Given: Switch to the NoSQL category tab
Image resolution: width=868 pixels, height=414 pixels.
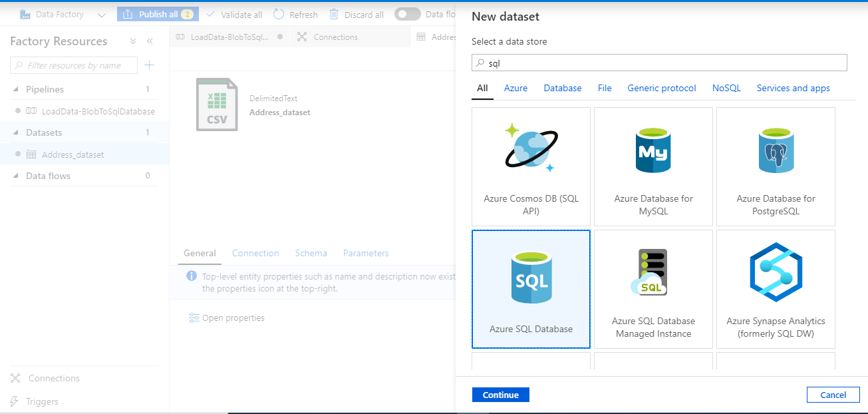Looking at the screenshot, I should (726, 88).
